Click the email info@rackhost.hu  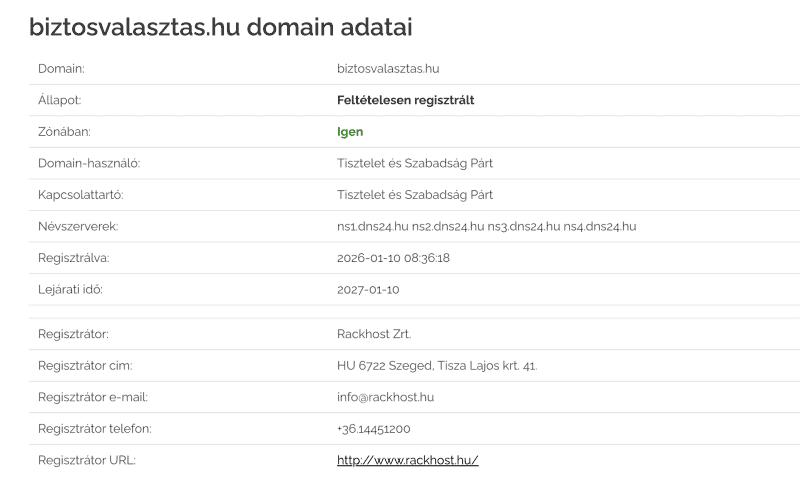385,397
